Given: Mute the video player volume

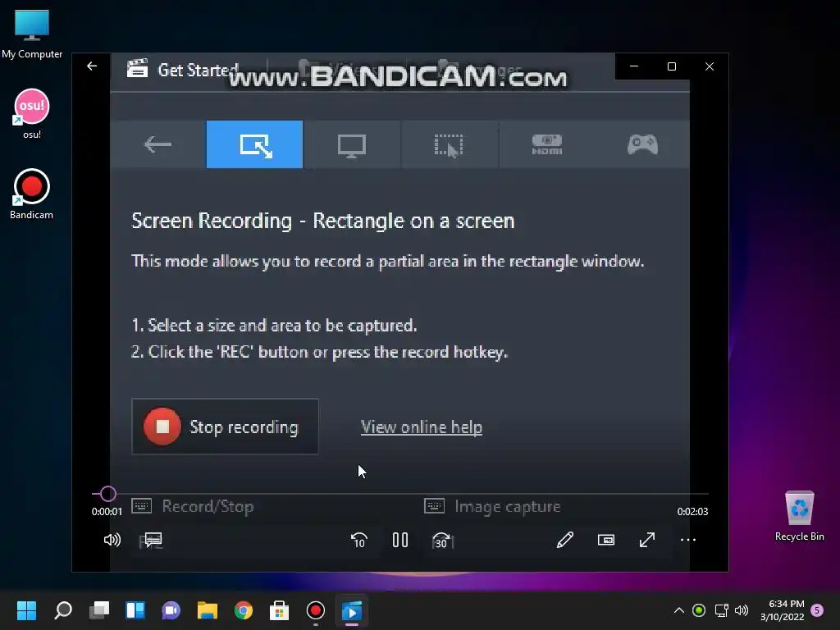Looking at the screenshot, I should pyautogui.click(x=112, y=540).
